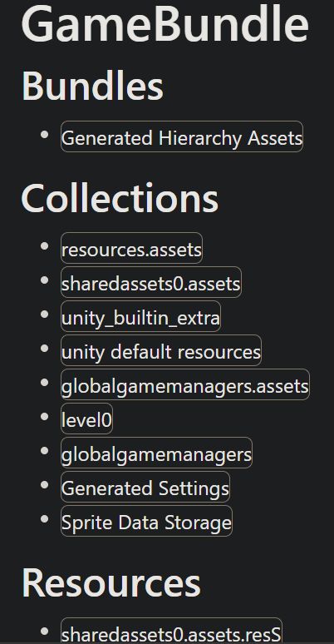The image size is (334, 644).
Task: Click the bullet beside resources.assets
Action: click(x=45, y=246)
